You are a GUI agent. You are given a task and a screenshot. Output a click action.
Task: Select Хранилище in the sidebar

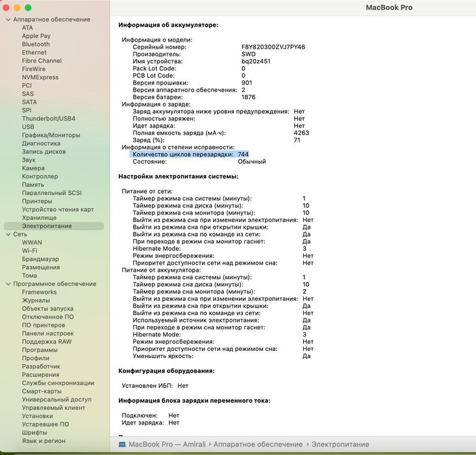pos(39,218)
